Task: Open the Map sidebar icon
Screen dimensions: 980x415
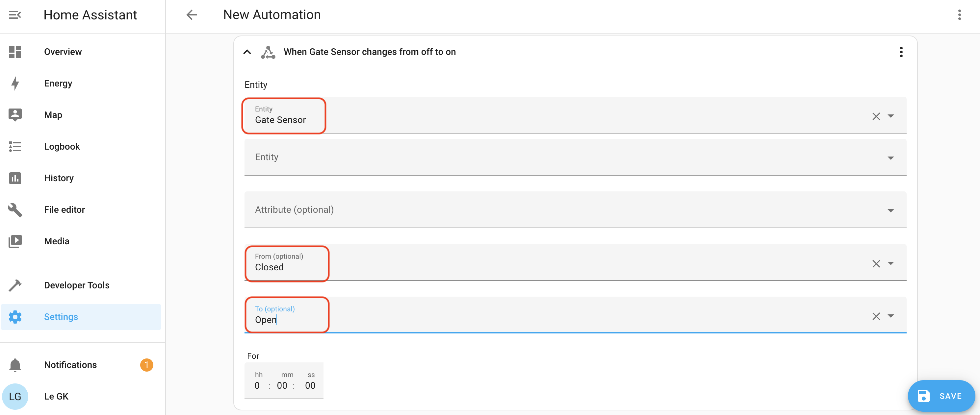Action: coord(15,115)
